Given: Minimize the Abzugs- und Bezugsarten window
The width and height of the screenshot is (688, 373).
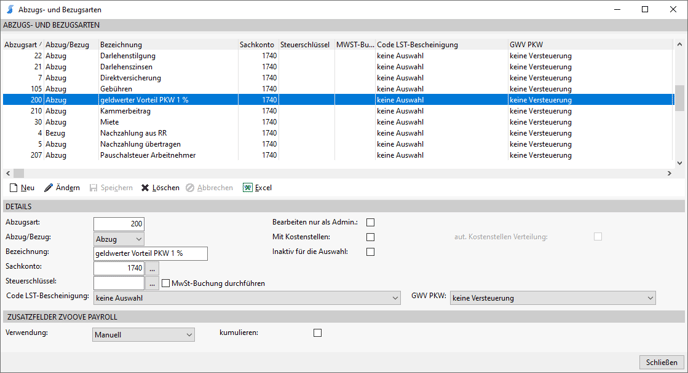Looking at the screenshot, I should coord(617,9).
